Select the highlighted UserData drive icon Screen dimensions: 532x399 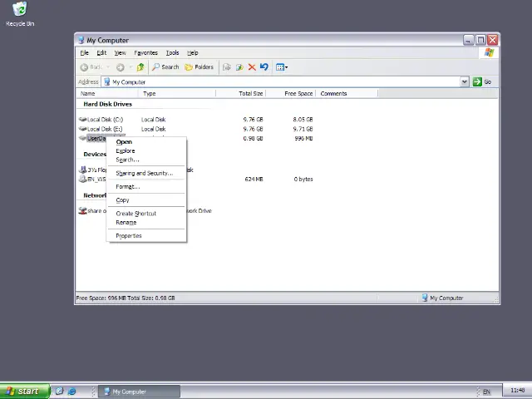(82, 138)
